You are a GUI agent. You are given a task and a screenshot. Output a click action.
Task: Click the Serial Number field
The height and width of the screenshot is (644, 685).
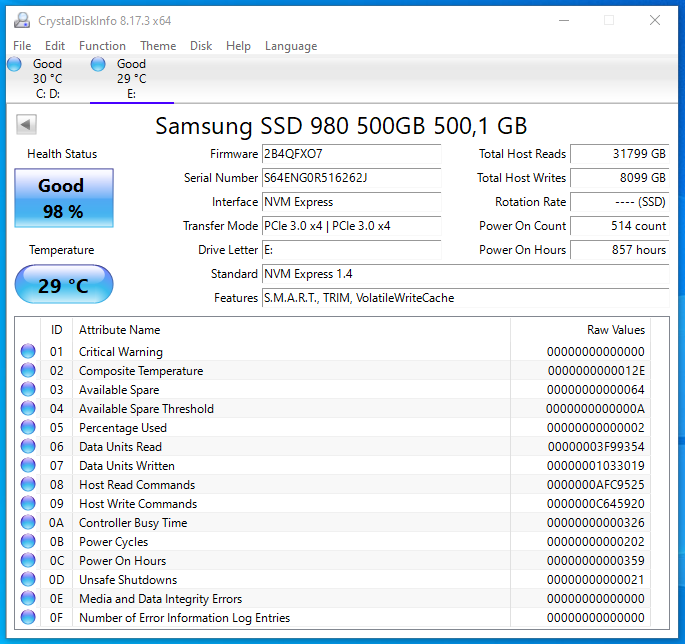[352, 178]
